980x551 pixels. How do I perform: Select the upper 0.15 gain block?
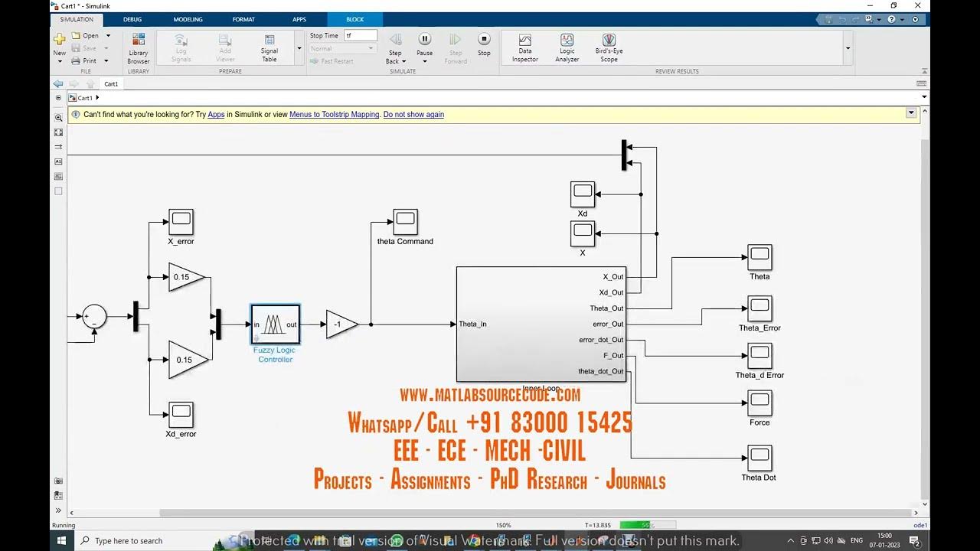click(186, 277)
